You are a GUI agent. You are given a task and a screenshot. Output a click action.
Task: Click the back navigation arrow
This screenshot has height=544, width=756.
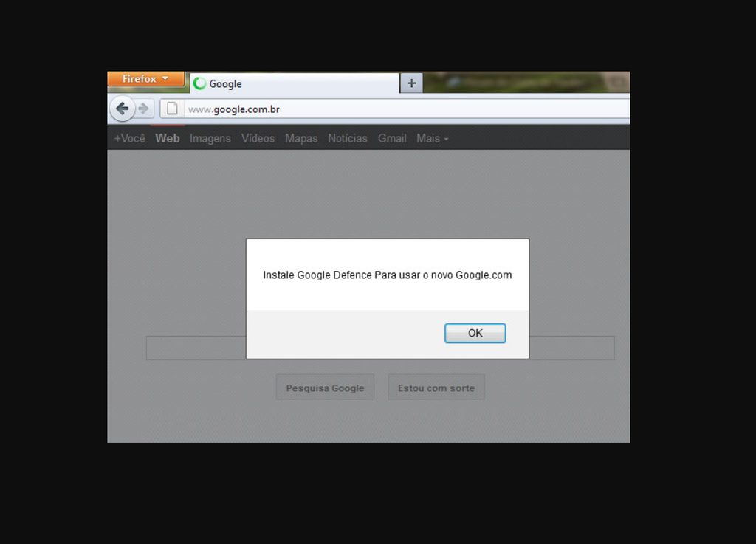click(123, 108)
